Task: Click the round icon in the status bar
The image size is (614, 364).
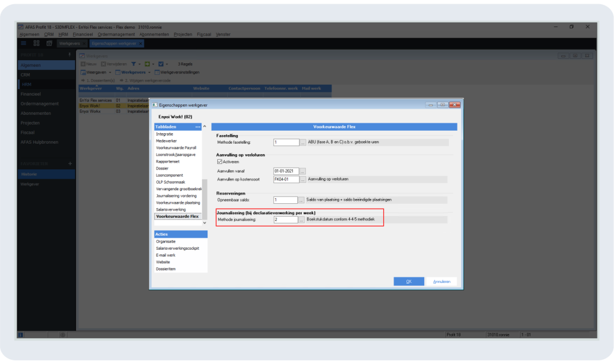Action: coord(63,335)
